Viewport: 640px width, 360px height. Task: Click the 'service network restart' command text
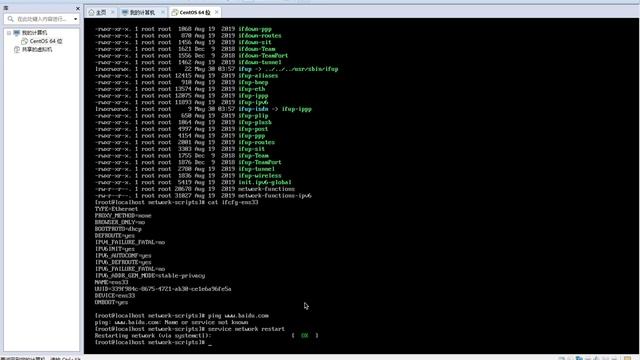[247, 329]
